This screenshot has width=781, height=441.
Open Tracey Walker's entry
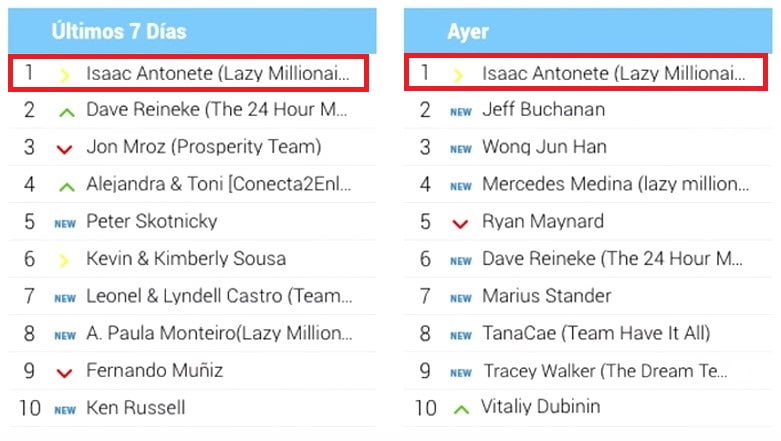coord(604,371)
